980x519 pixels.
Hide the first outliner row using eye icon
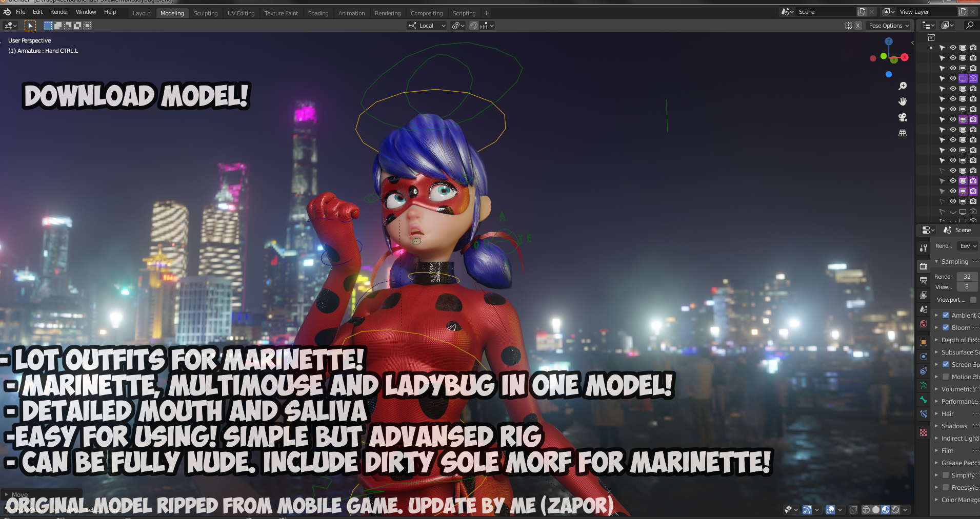click(x=953, y=48)
